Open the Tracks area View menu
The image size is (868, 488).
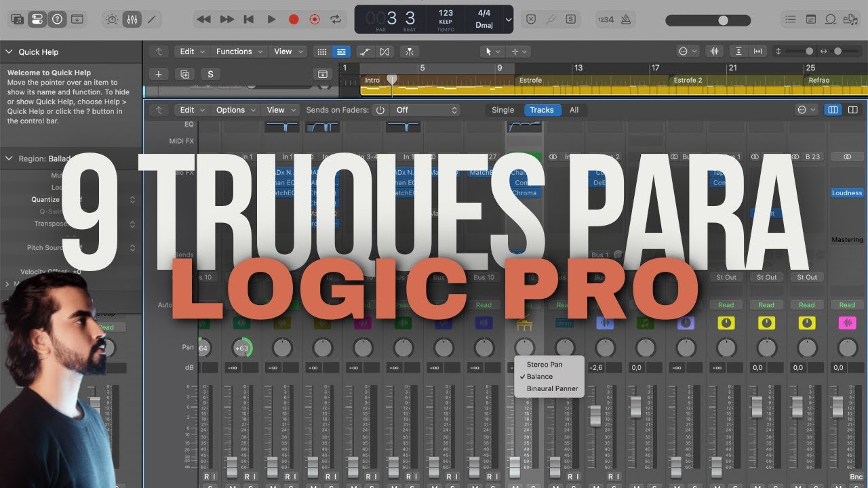tap(288, 52)
